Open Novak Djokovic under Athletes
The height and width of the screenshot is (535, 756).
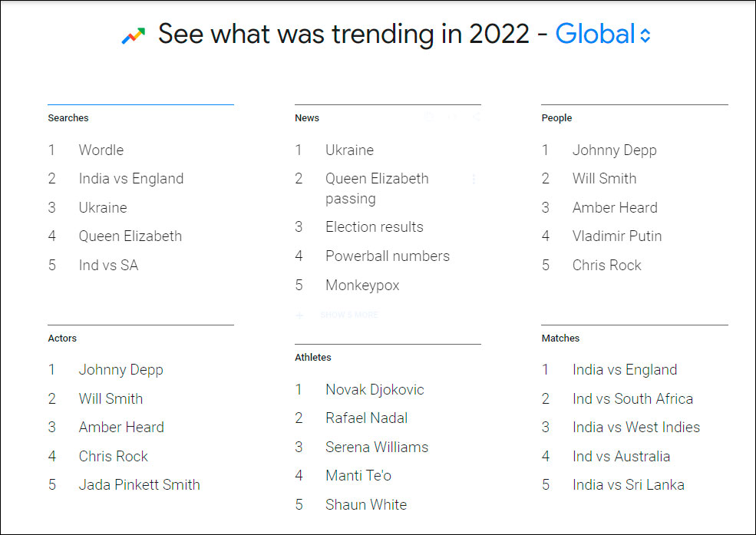pos(374,389)
